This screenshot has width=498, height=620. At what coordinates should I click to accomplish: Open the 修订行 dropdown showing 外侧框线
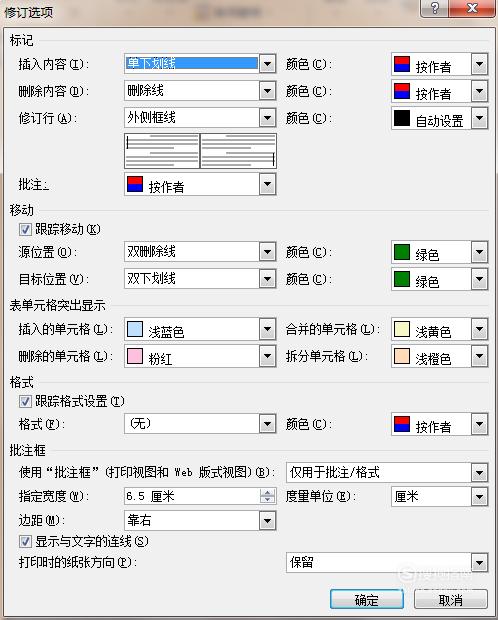tap(267, 118)
